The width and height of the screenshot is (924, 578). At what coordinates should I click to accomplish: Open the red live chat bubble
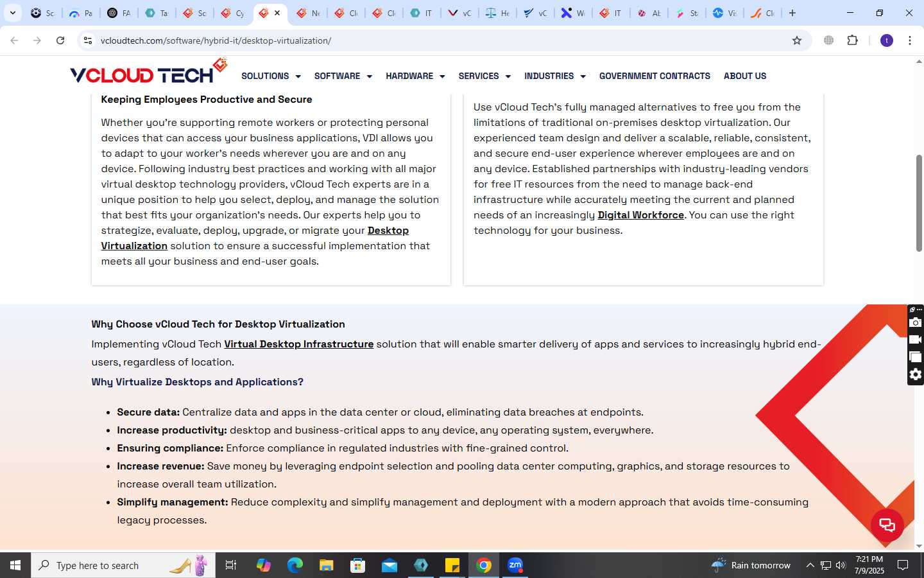pyautogui.click(x=887, y=525)
